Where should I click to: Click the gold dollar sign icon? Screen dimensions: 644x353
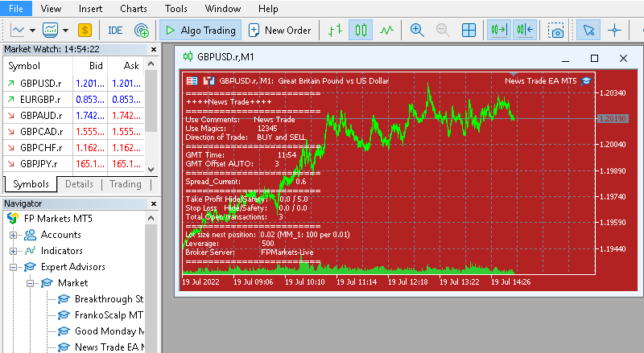pyautogui.click(x=85, y=30)
